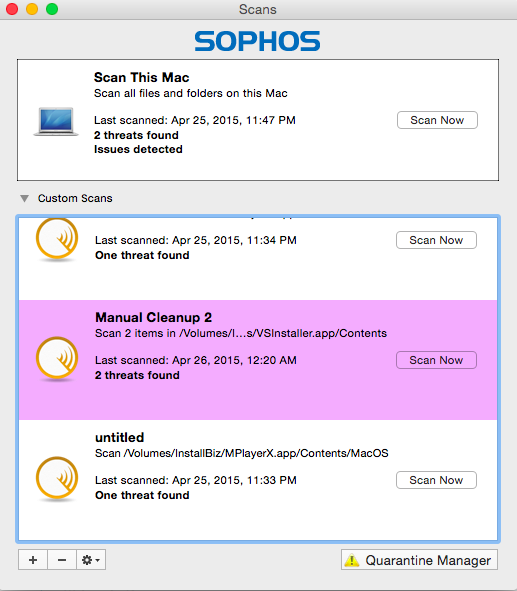
Task: Click the Custom Scans label
Action: click(x=75, y=198)
